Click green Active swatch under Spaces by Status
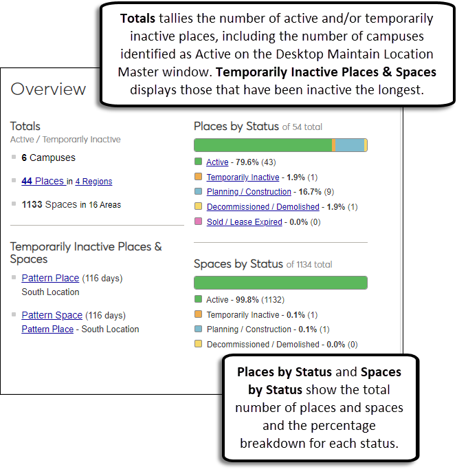Image resolution: width=457 pixels, height=476 pixels. (x=199, y=299)
